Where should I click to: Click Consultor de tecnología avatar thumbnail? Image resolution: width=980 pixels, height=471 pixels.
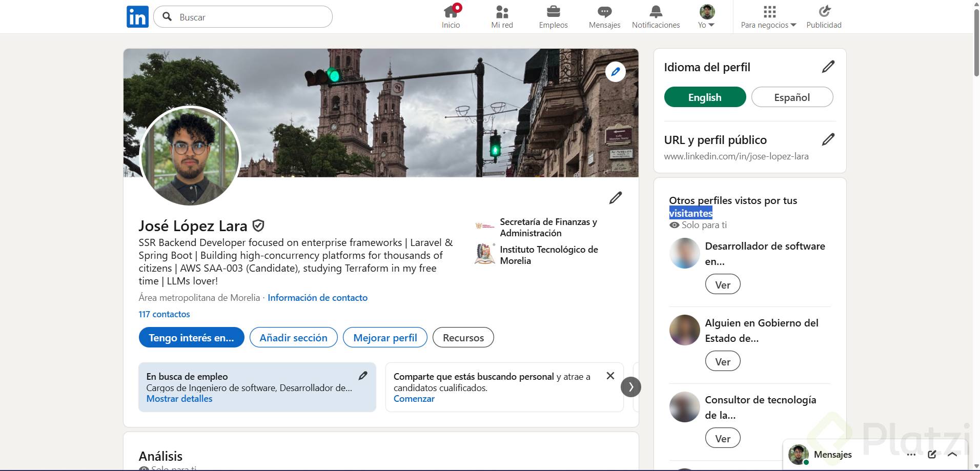pos(685,407)
